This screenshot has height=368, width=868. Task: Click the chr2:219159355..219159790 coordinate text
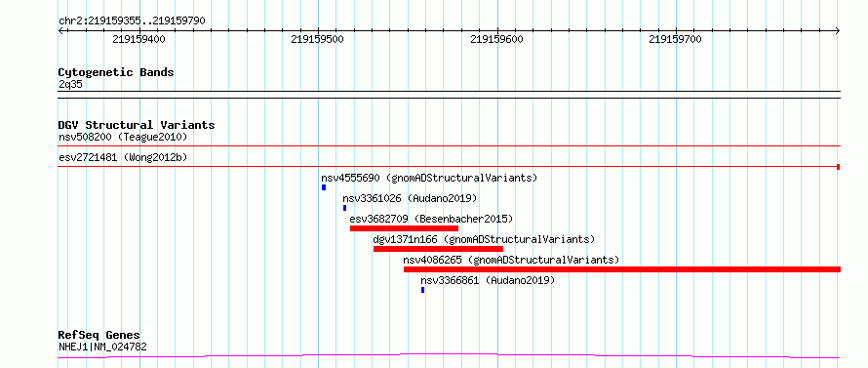tap(133, 21)
